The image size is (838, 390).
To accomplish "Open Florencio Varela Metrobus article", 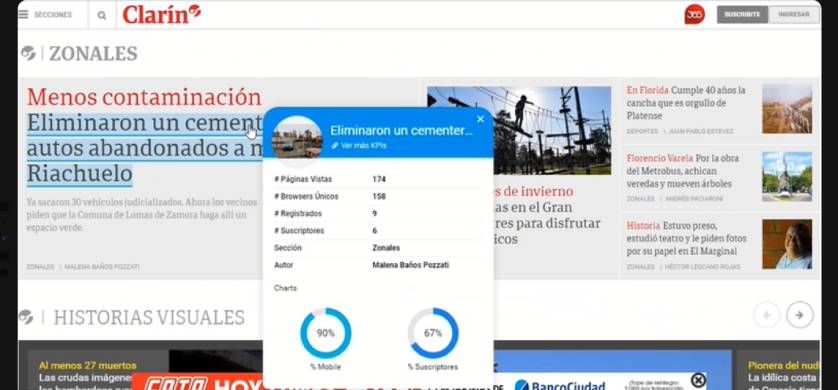I will [682, 171].
